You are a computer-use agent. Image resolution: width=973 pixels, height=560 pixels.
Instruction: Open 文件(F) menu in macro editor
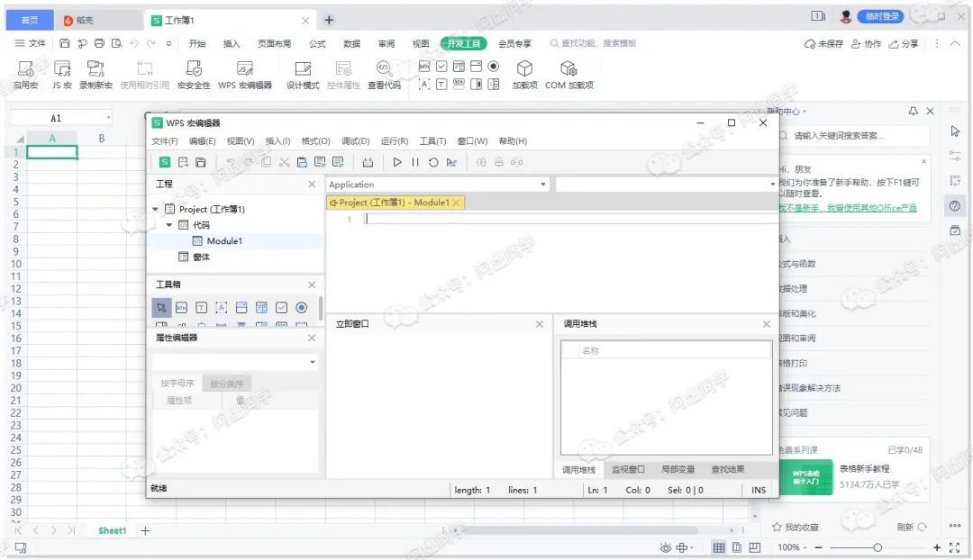(x=165, y=141)
